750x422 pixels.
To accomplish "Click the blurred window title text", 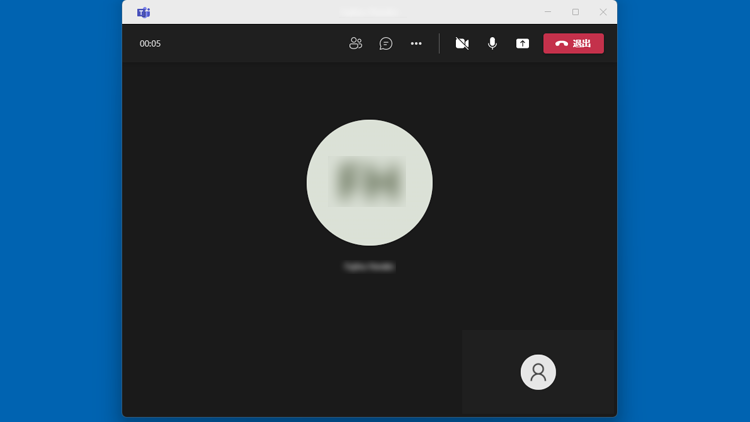I will [x=370, y=12].
